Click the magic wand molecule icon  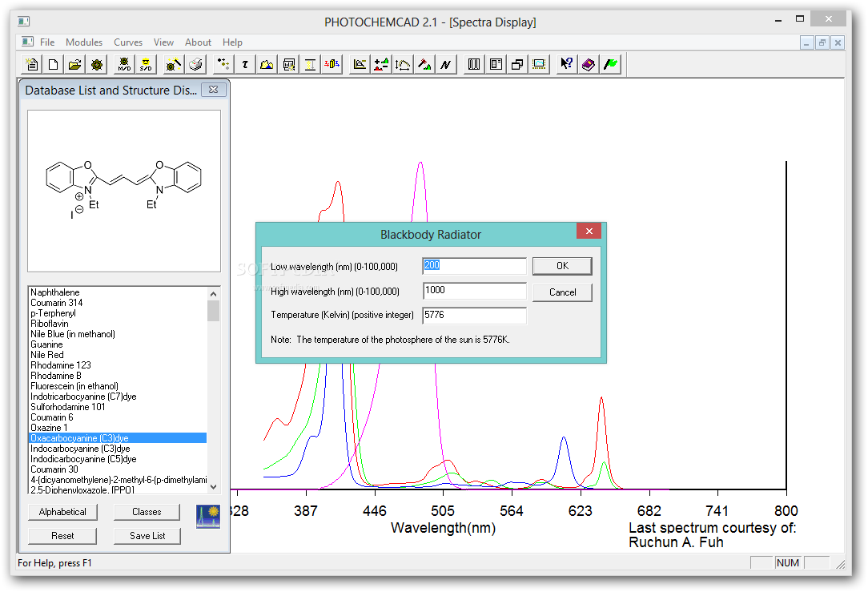click(173, 64)
